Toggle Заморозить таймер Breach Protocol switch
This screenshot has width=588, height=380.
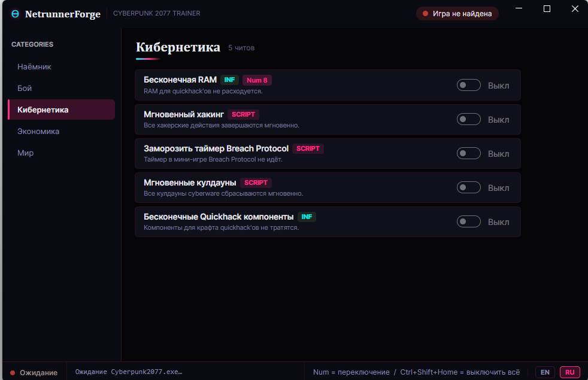468,153
